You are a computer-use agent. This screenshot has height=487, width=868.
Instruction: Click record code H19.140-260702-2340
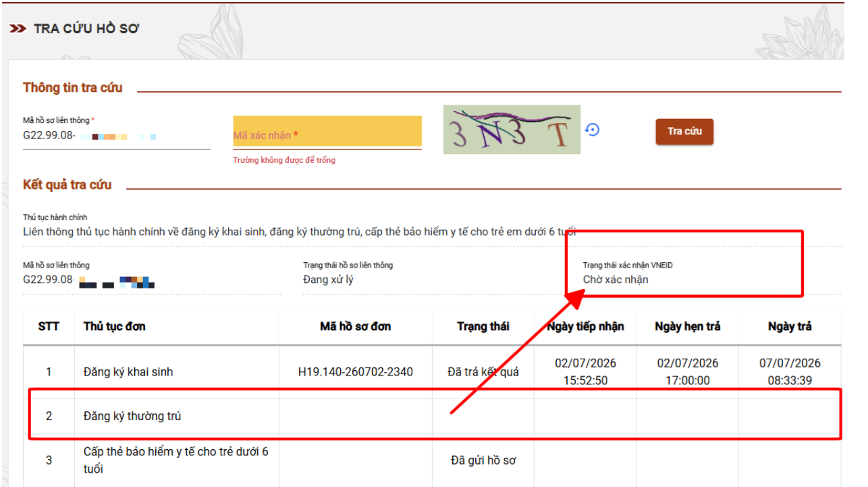[356, 371]
